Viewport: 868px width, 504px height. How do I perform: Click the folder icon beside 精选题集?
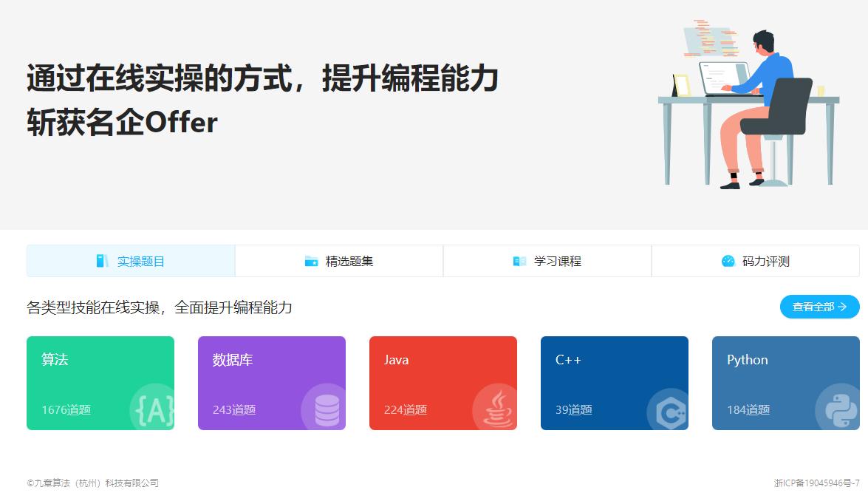tap(310, 260)
